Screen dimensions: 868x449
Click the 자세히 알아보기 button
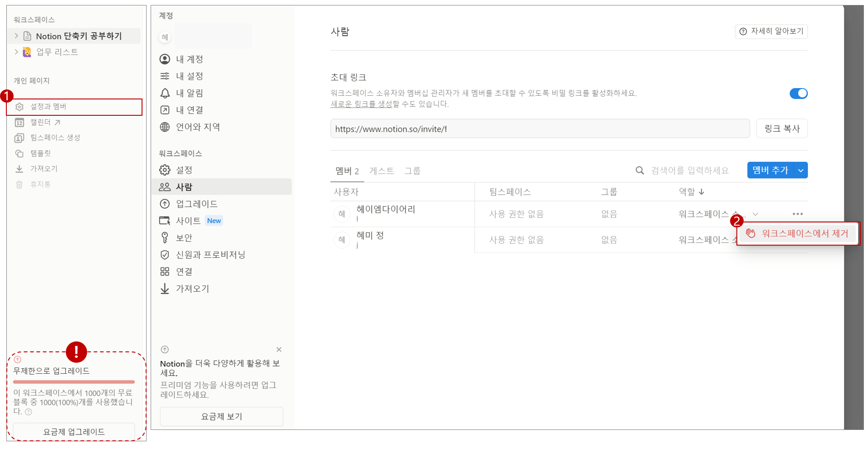pos(771,31)
